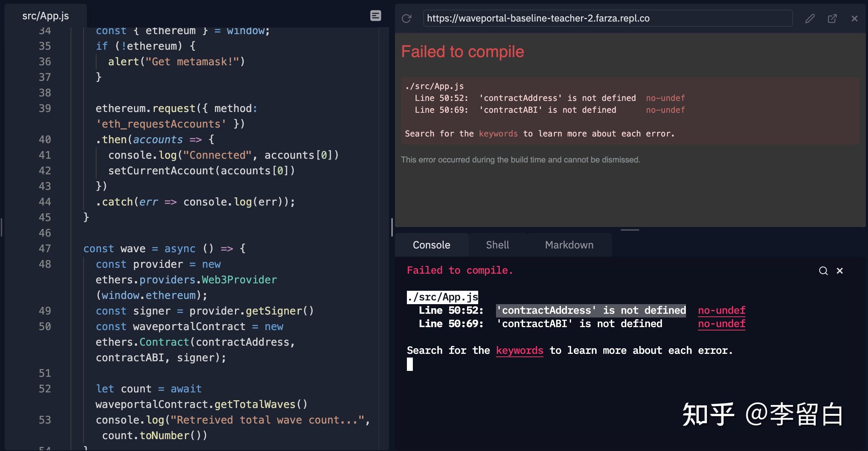Screen dimensions: 868x451
Task: Select the src/App.js editor tab
Action: 46,16
